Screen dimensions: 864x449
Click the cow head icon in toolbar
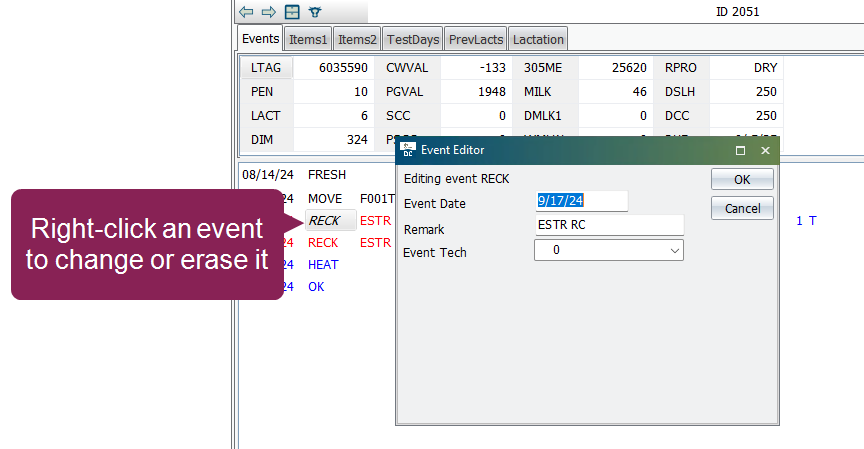(x=315, y=12)
